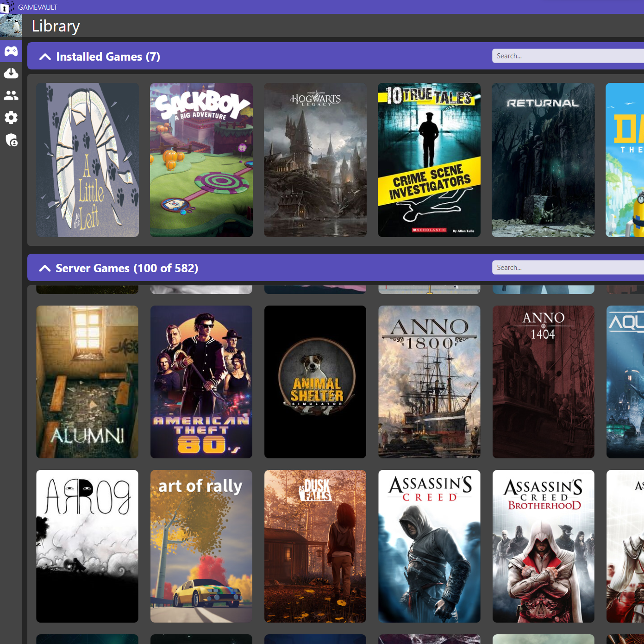Open the Settings gear icon in sidebar
The width and height of the screenshot is (644, 644).
(x=11, y=118)
